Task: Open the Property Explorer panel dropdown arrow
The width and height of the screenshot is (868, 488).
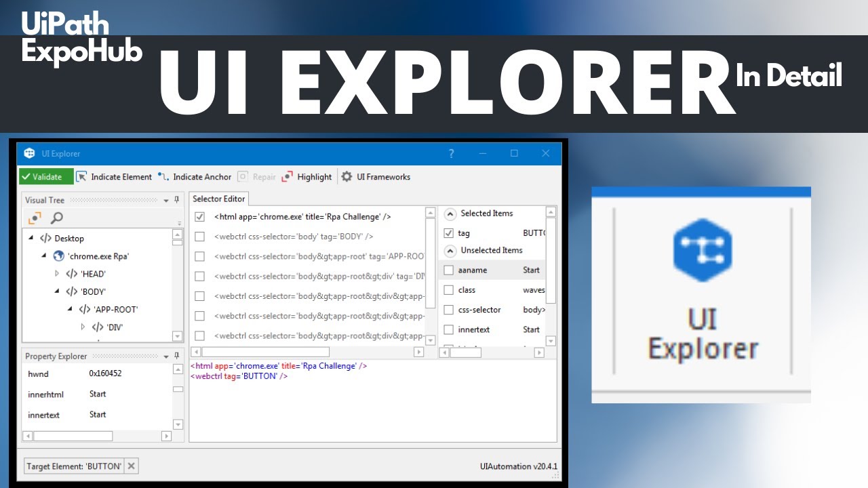Action: pyautogui.click(x=167, y=357)
